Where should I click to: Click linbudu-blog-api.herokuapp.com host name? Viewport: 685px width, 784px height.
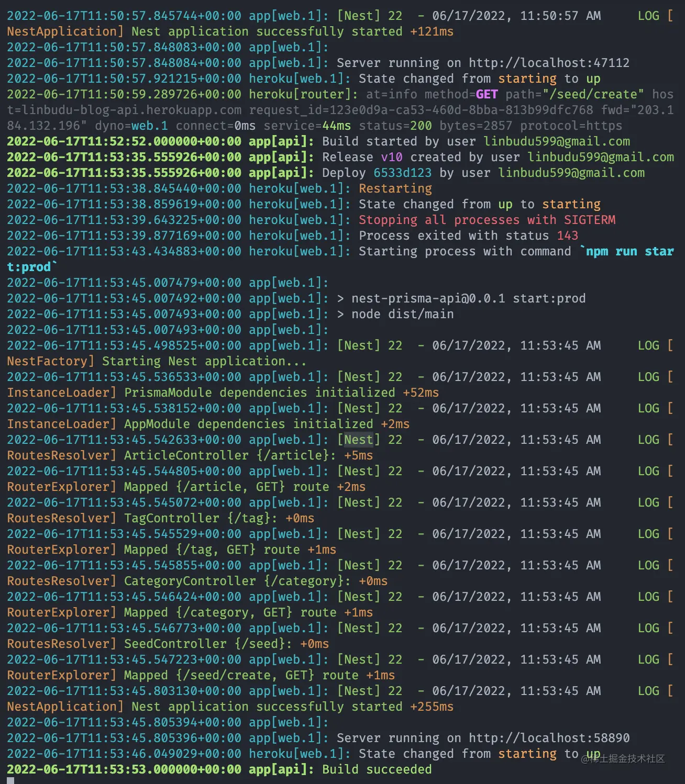131,110
